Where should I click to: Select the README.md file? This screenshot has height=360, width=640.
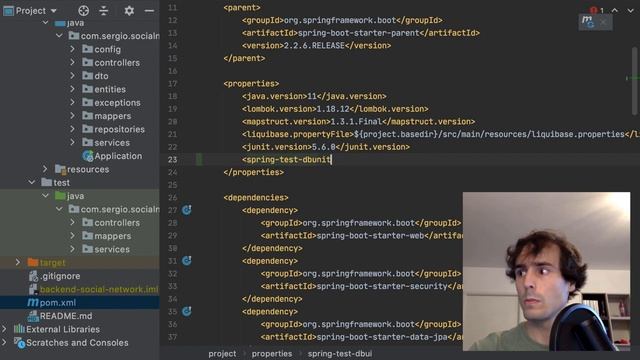(66, 316)
